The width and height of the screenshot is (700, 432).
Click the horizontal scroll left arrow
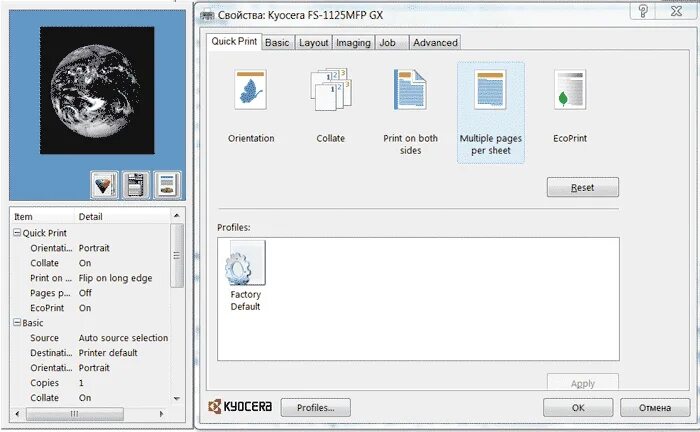tap(17, 414)
